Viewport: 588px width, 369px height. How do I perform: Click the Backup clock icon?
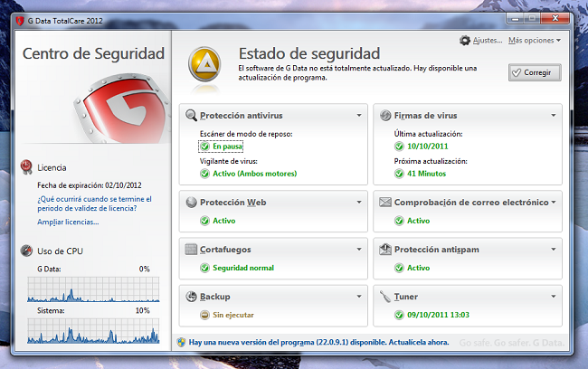click(191, 297)
